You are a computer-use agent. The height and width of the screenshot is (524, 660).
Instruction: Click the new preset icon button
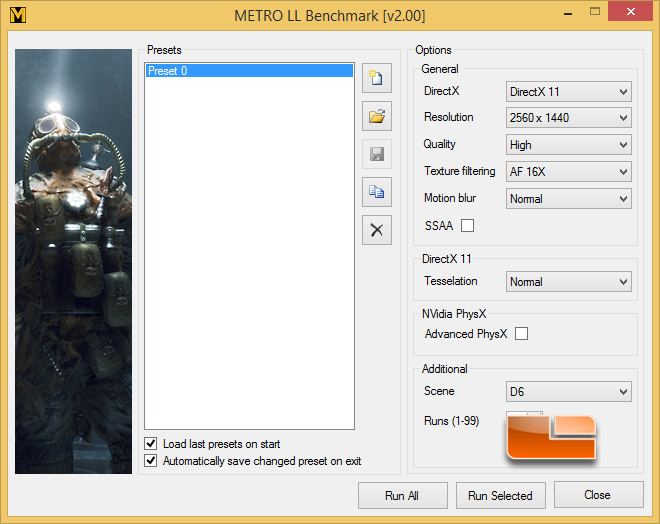click(377, 78)
